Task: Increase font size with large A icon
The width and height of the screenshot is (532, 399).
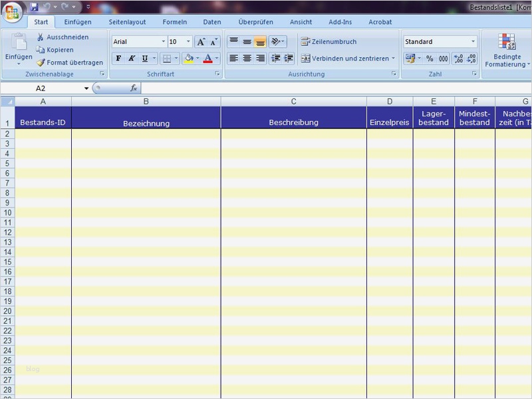Action: 201,42
